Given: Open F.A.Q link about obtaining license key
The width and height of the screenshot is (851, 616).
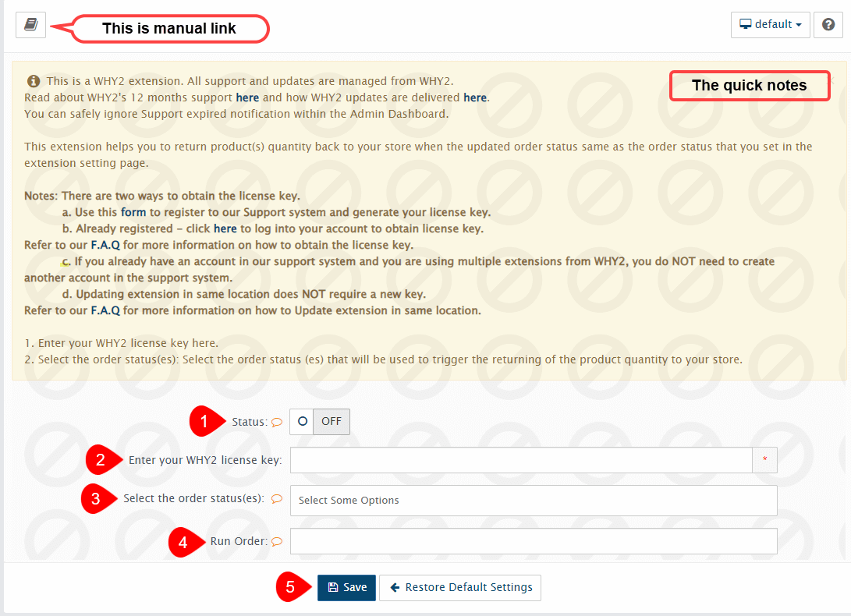Looking at the screenshot, I should (x=105, y=245).
